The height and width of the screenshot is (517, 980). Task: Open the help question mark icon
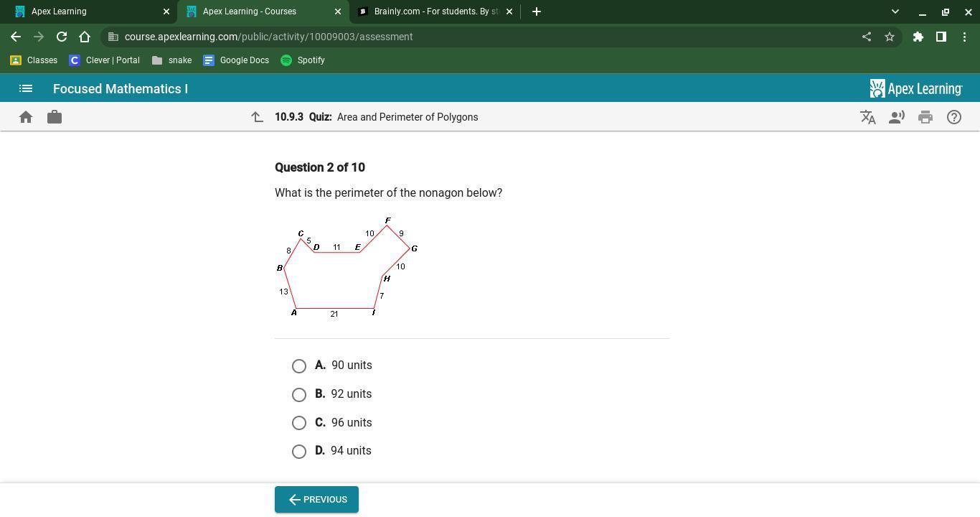coord(954,117)
